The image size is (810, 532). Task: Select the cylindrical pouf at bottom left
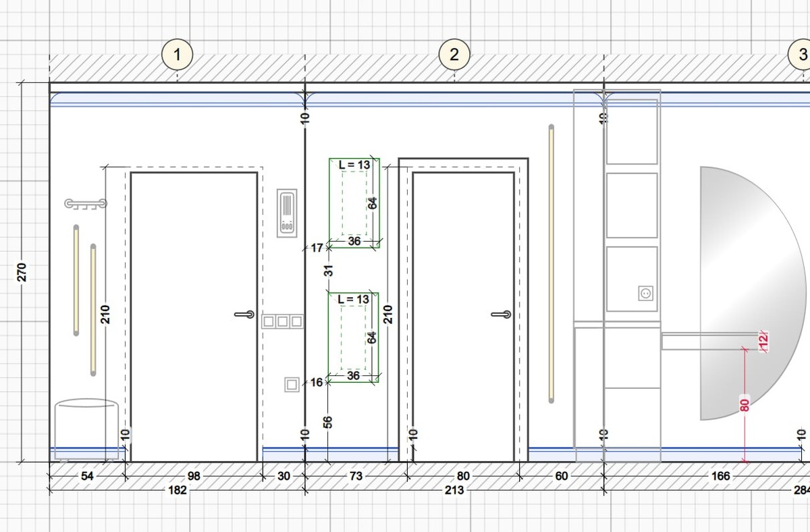pyautogui.click(x=86, y=429)
